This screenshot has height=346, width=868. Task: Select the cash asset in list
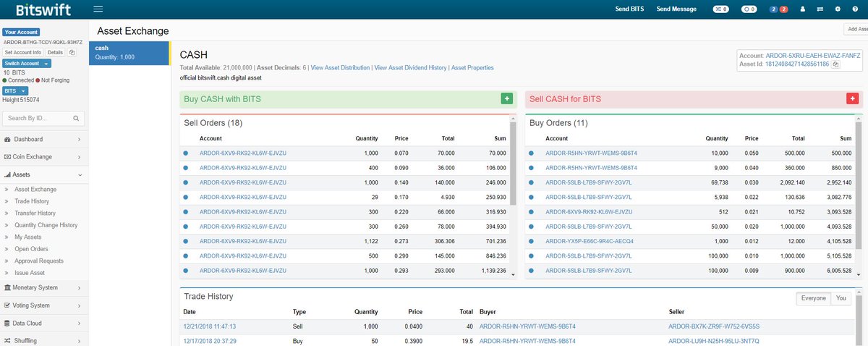(129, 53)
